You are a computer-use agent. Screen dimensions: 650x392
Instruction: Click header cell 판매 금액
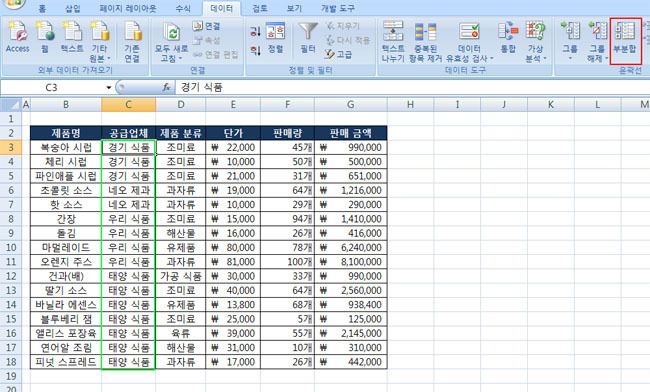351,133
